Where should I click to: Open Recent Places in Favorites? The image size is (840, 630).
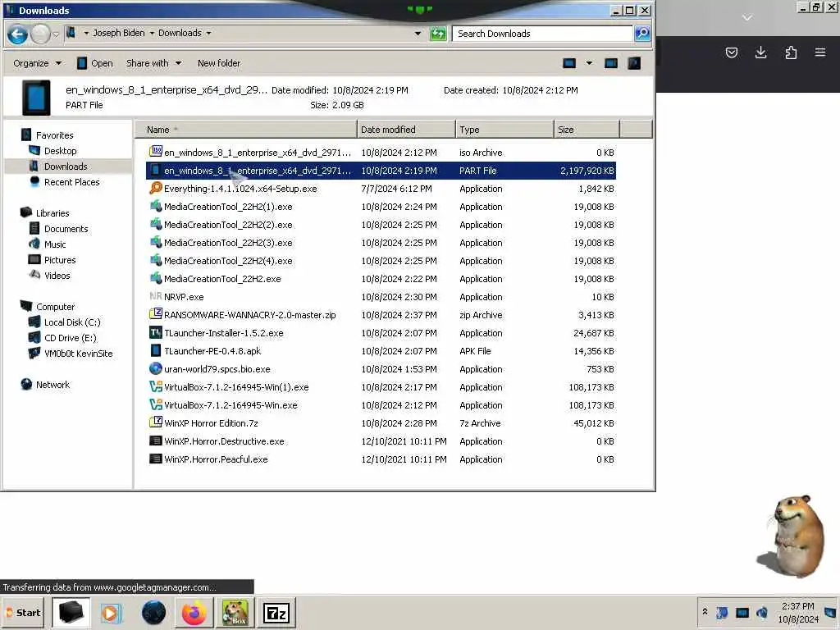(72, 181)
